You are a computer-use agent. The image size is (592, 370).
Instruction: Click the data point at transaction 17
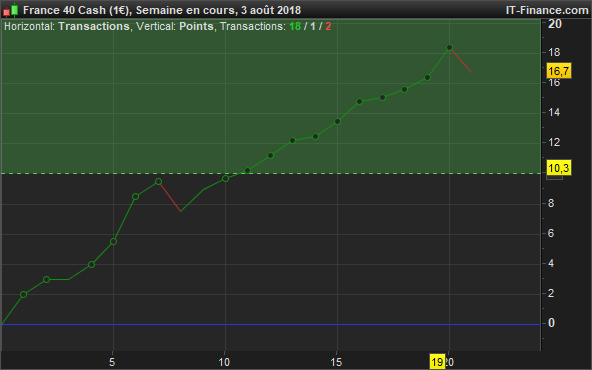click(x=382, y=98)
